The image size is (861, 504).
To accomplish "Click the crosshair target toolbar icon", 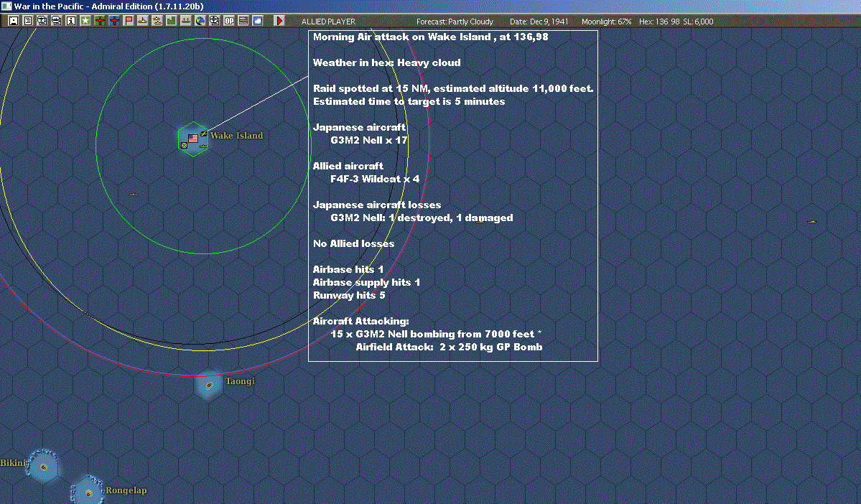I will pos(214,21).
